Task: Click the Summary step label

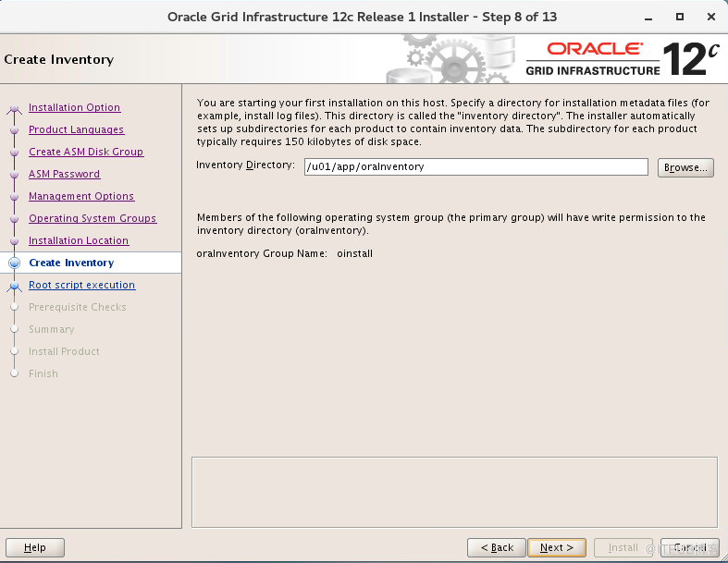Action: coord(51,329)
